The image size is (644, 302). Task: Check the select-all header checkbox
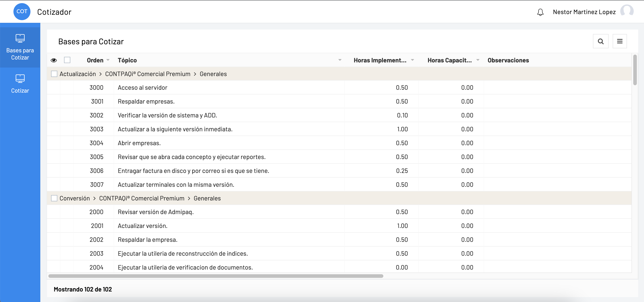coord(67,60)
